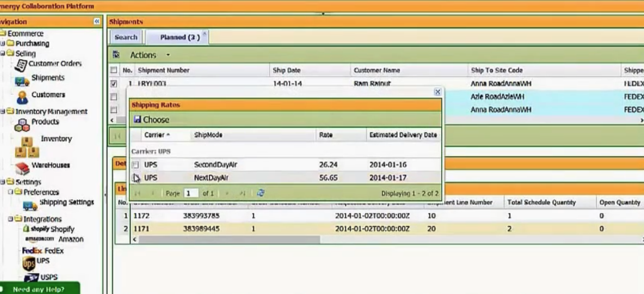Open the Inventory boxes icon
644x294 pixels.
coord(27,147)
